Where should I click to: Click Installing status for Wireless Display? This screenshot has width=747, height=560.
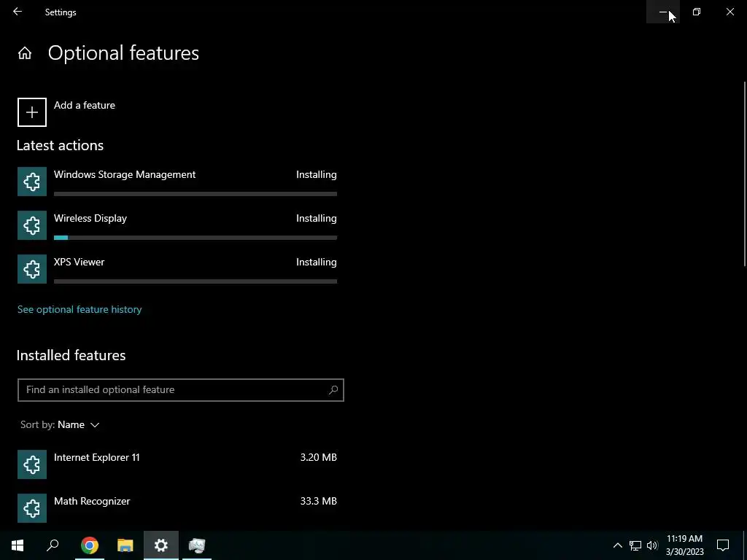317,219
